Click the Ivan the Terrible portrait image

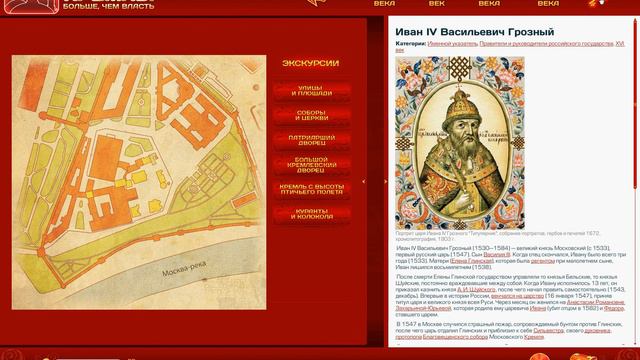(460, 143)
